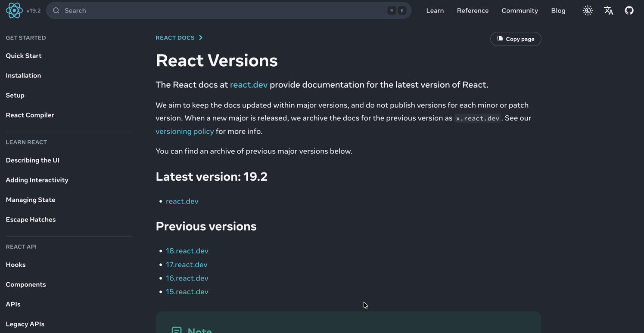Click the Copy page button
The width and height of the screenshot is (644, 333).
pyautogui.click(x=516, y=39)
